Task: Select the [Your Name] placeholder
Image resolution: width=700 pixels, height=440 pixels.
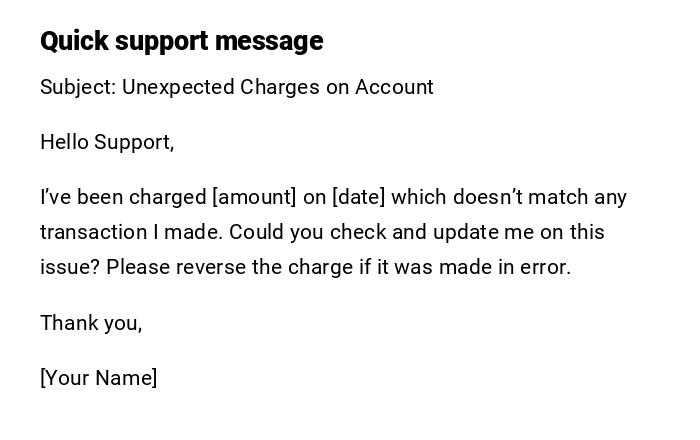Action: [x=98, y=378]
